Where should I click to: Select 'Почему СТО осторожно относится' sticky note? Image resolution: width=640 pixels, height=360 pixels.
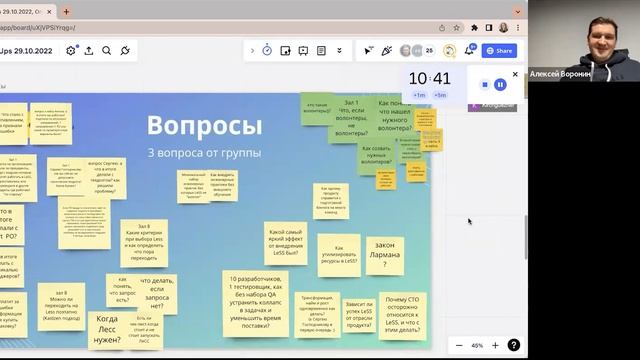pos(402,316)
